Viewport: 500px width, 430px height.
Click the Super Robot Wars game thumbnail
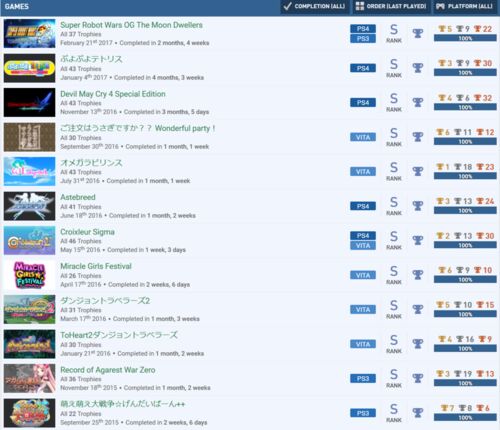[x=29, y=33]
